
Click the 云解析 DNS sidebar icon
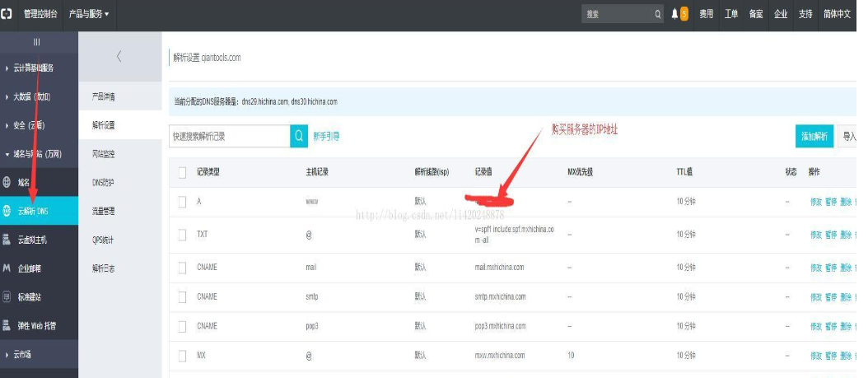click(7, 211)
